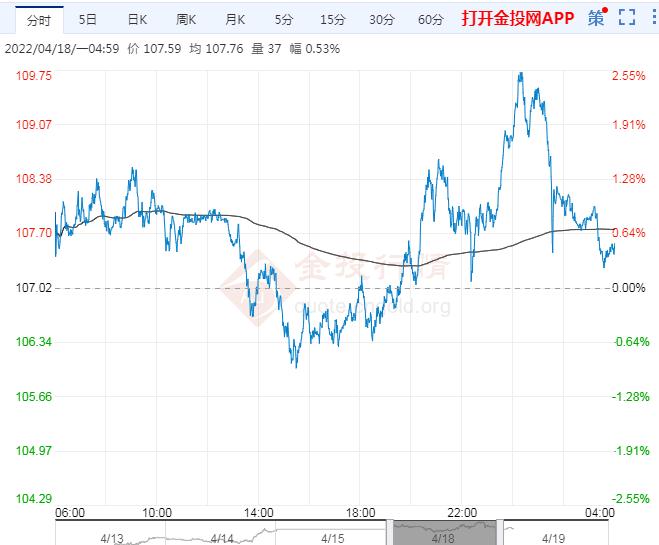Click the 0.00% percentage axis label
Screen dimensions: 659x545
point(628,288)
